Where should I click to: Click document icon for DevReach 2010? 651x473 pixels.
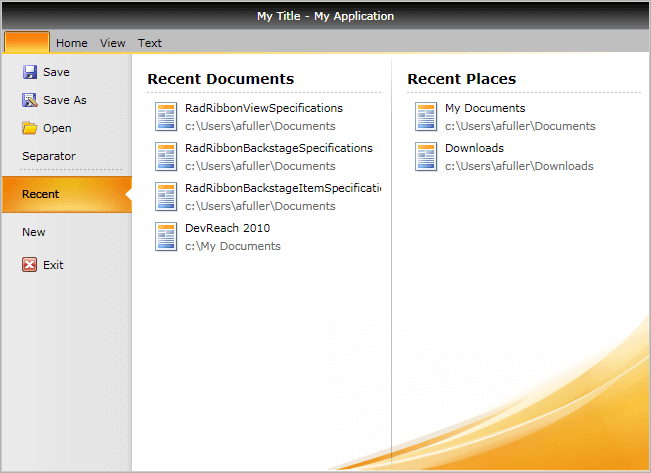[166, 237]
